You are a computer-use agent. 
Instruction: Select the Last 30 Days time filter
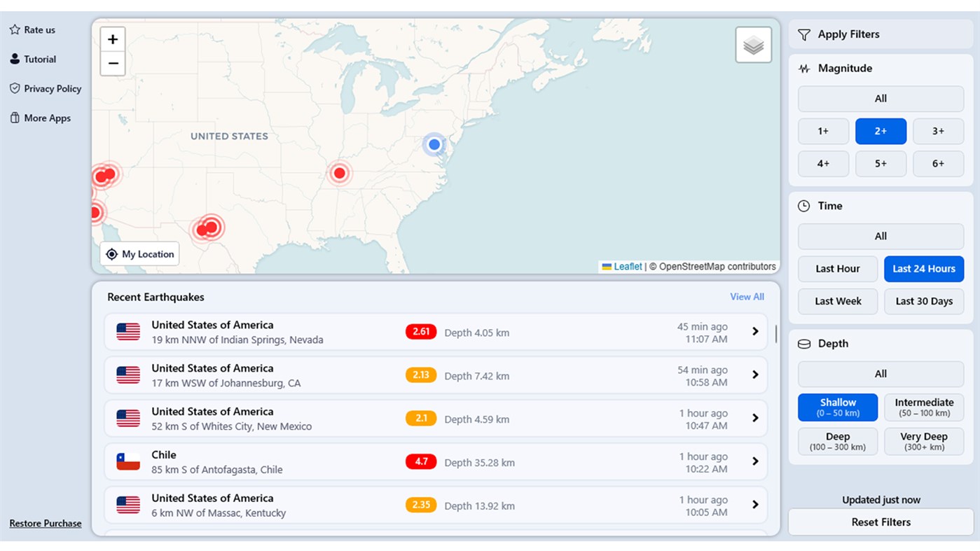[x=924, y=302]
